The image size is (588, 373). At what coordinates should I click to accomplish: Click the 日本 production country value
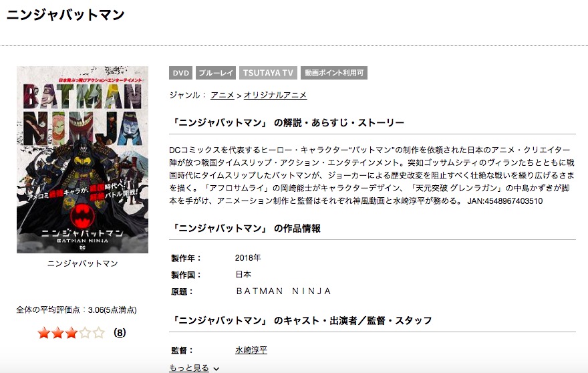pos(243,275)
